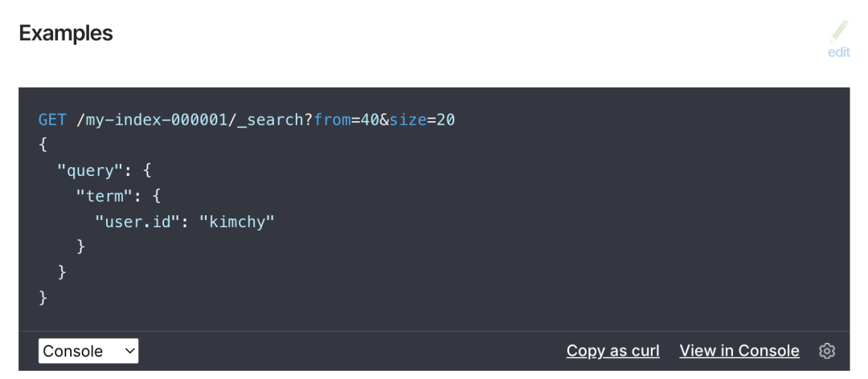Click the Examples heading

66,33
